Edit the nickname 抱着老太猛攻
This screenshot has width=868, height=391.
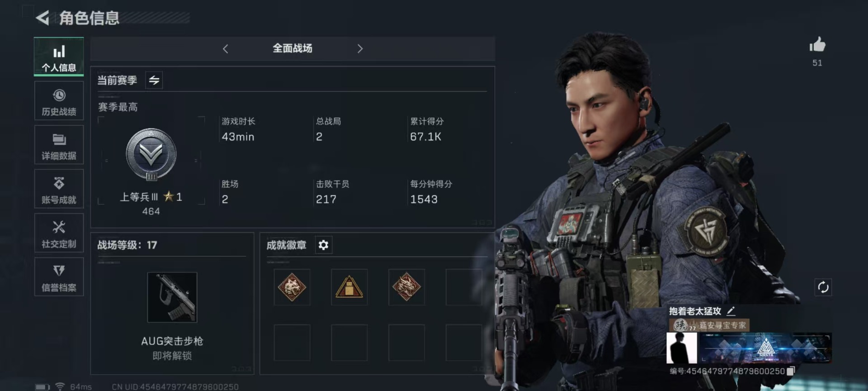point(731,311)
